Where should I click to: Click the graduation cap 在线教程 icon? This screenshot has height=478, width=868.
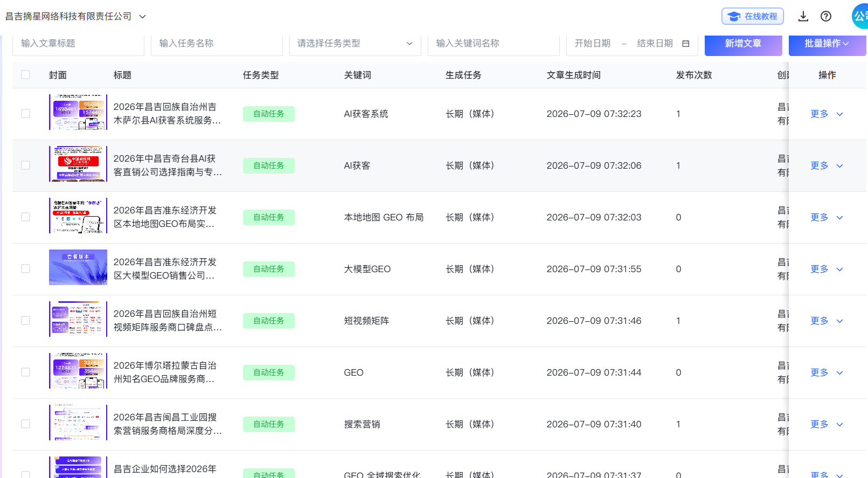pos(734,16)
